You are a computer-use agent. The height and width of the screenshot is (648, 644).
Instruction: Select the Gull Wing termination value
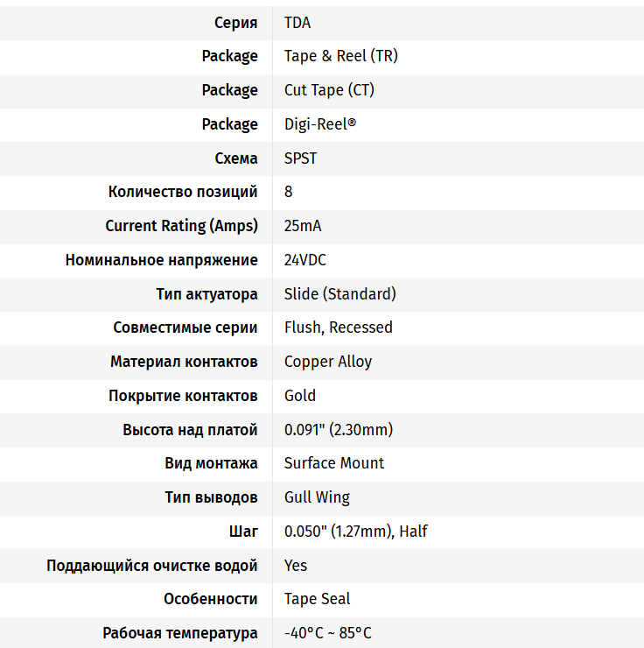pos(317,497)
